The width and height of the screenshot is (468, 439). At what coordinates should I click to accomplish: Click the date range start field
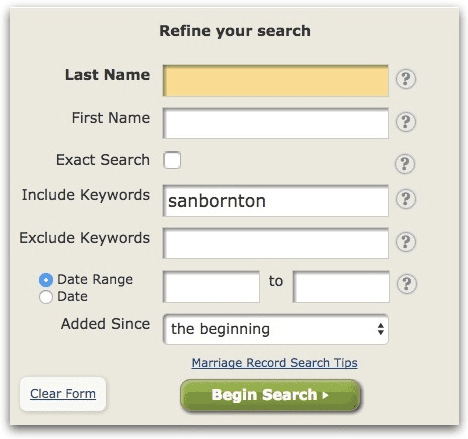coord(211,287)
